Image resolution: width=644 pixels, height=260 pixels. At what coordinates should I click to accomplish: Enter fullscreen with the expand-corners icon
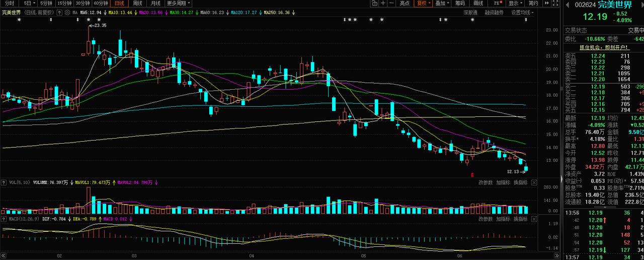tap(555, 3)
